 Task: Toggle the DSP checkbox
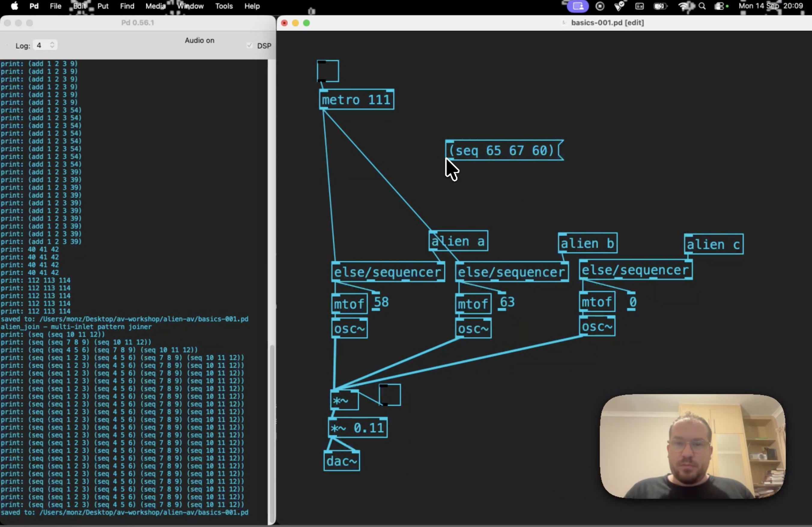(x=250, y=45)
